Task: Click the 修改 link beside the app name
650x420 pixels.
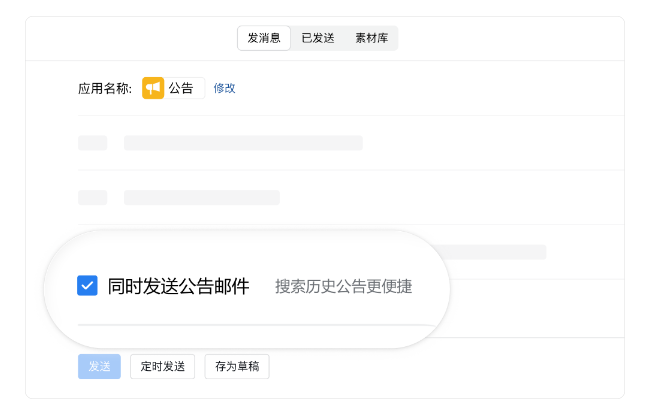Action: pos(225,88)
